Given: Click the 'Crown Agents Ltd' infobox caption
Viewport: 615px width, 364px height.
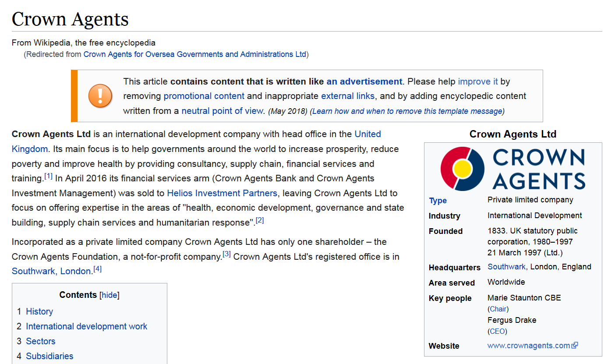Looking at the screenshot, I should coord(513,134).
